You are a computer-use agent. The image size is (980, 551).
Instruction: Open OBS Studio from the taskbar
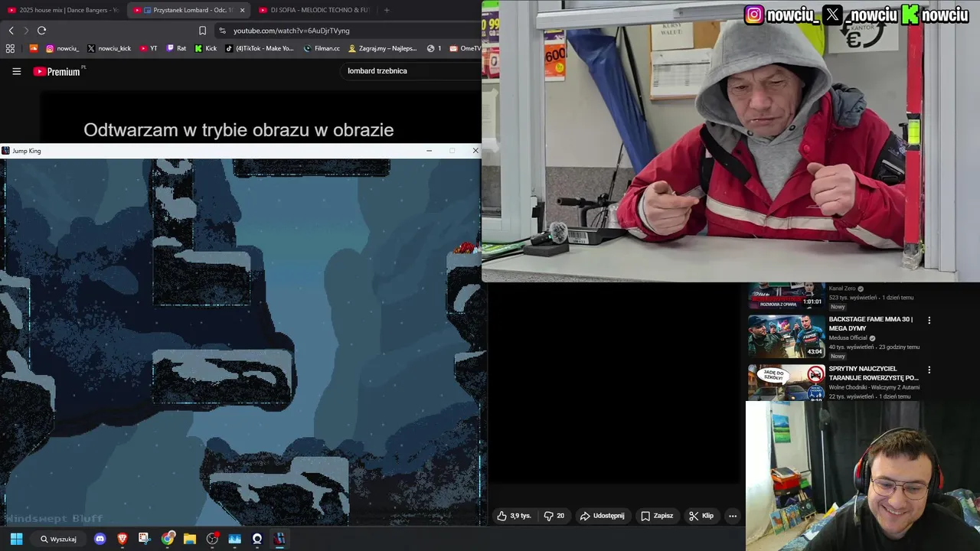pyautogui.click(x=212, y=539)
